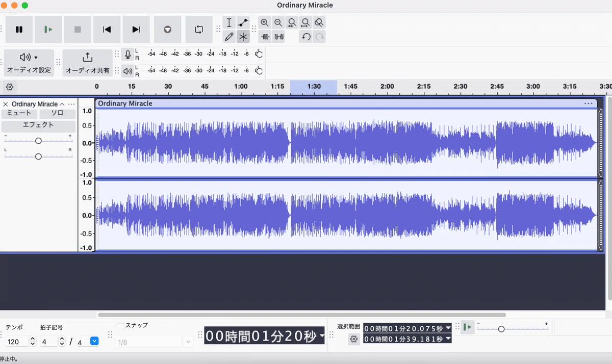This screenshot has height=364, width=612.
Task: Click the 1:30 mark on timeline ruler
Action: tap(314, 87)
